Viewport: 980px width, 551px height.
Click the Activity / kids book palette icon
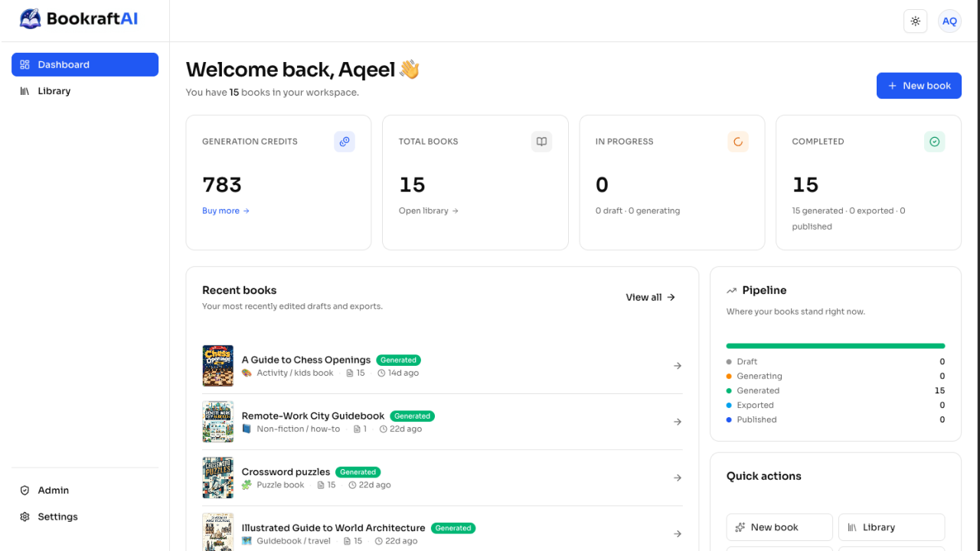pyautogui.click(x=247, y=373)
